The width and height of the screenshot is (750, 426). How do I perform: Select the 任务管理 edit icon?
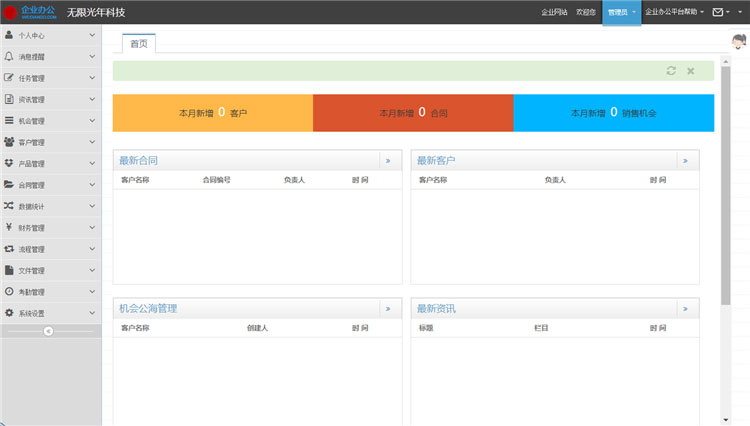click(9, 77)
